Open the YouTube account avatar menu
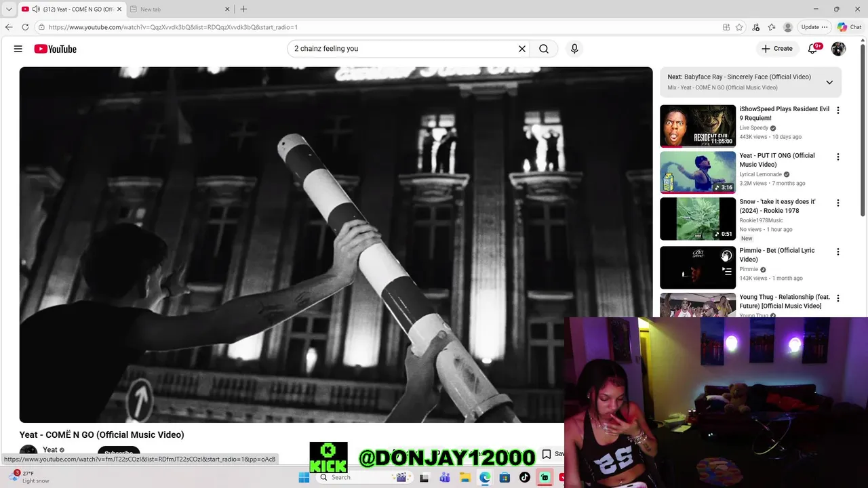868x488 pixels. [839, 49]
